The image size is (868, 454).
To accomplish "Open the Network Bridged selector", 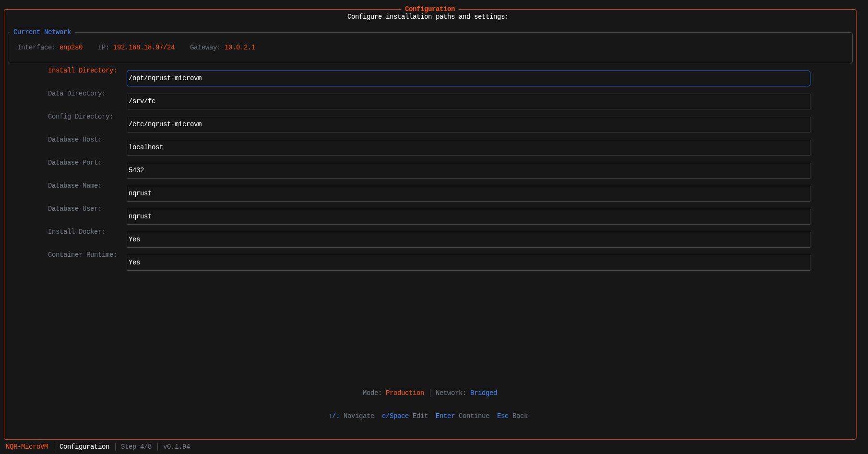I will 483,393.
